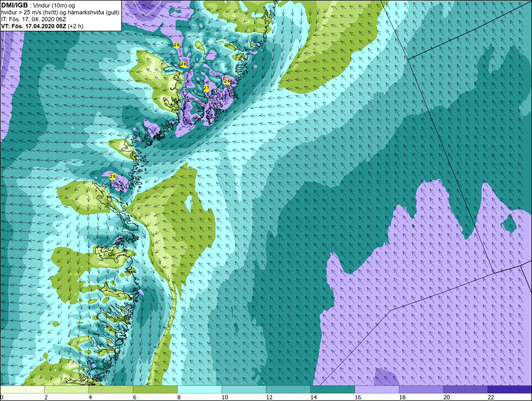532x401 pixels.
Task: Click the "VT: Fös. 17.04.2020 08Z" valid time
Action: pyautogui.click(x=34, y=26)
